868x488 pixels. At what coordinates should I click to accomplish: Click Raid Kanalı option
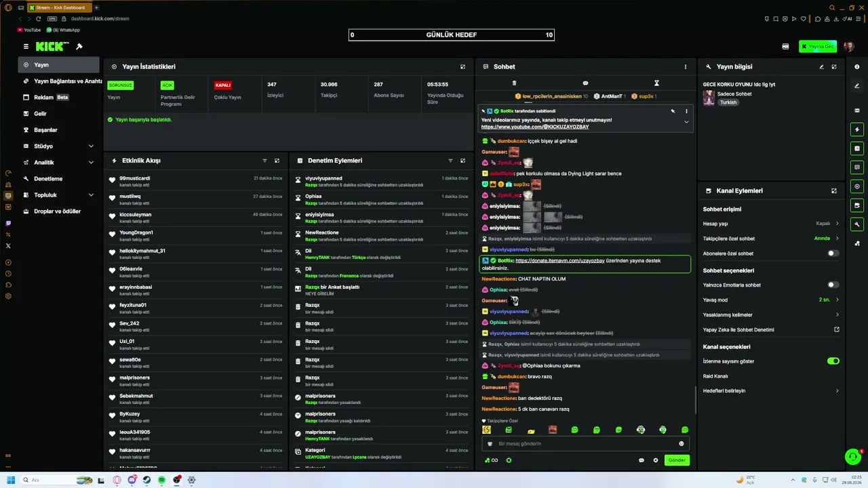(715, 376)
